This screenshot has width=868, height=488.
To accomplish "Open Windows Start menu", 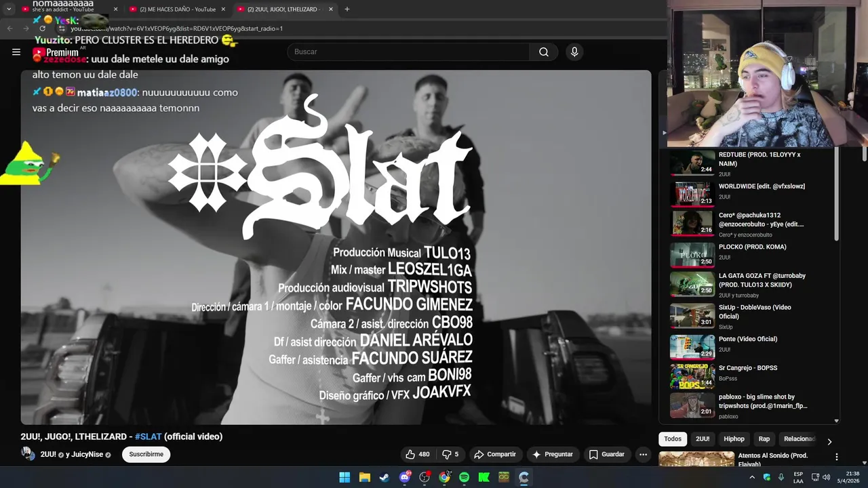I will 344,477.
